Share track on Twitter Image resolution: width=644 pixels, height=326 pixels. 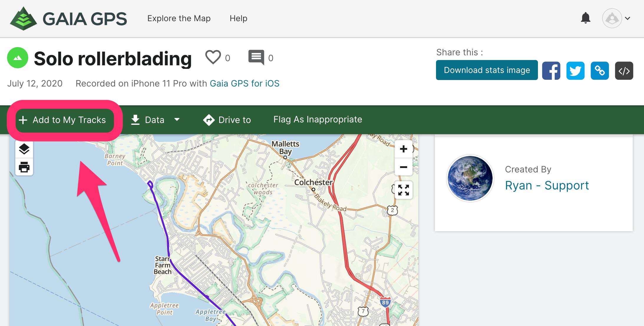pyautogui.click(x=575, y=71)
